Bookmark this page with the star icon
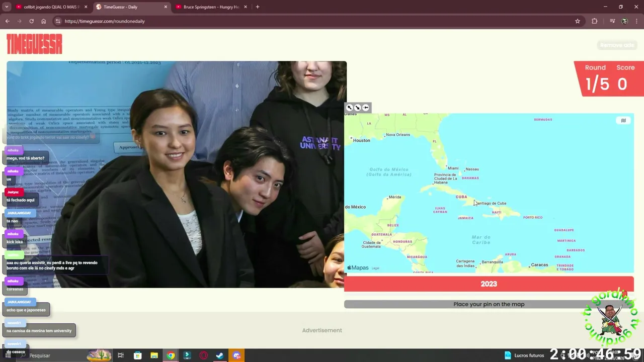644x362 pixels. (578, 21)
